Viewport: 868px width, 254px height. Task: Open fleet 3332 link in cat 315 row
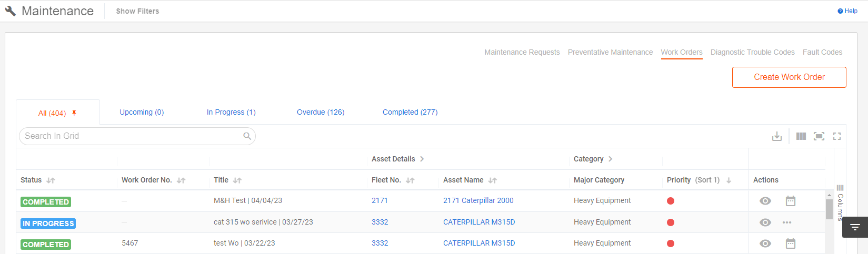pyautogui.click(x=380, y=222)
